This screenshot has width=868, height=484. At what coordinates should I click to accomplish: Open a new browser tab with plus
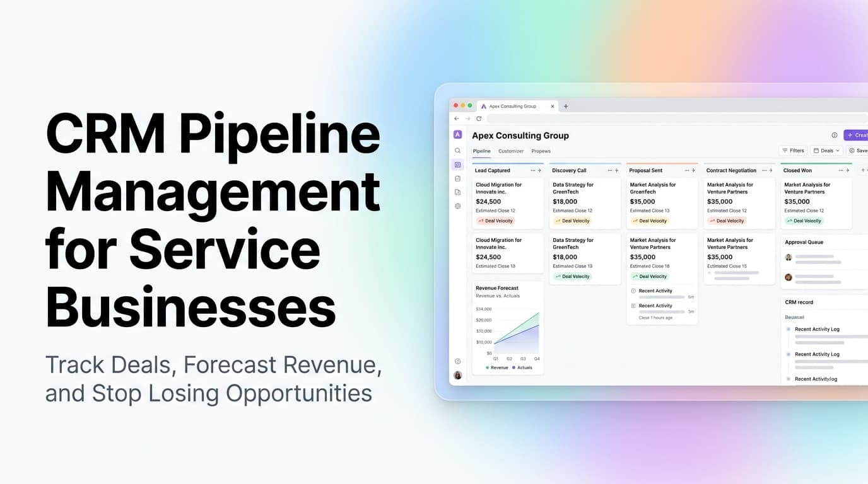click(x=566, y=107)
